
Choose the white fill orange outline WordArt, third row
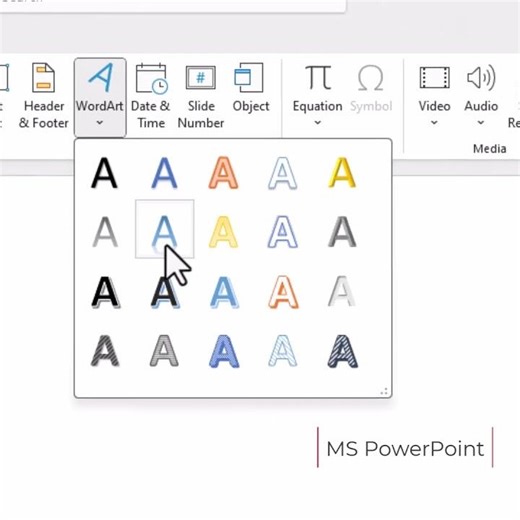click(x=283, y=292)
